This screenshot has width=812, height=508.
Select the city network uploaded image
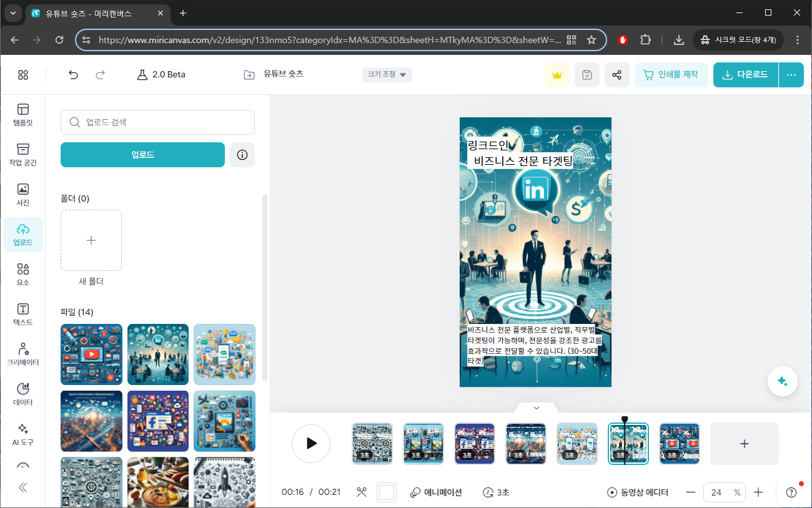(91, 421)
